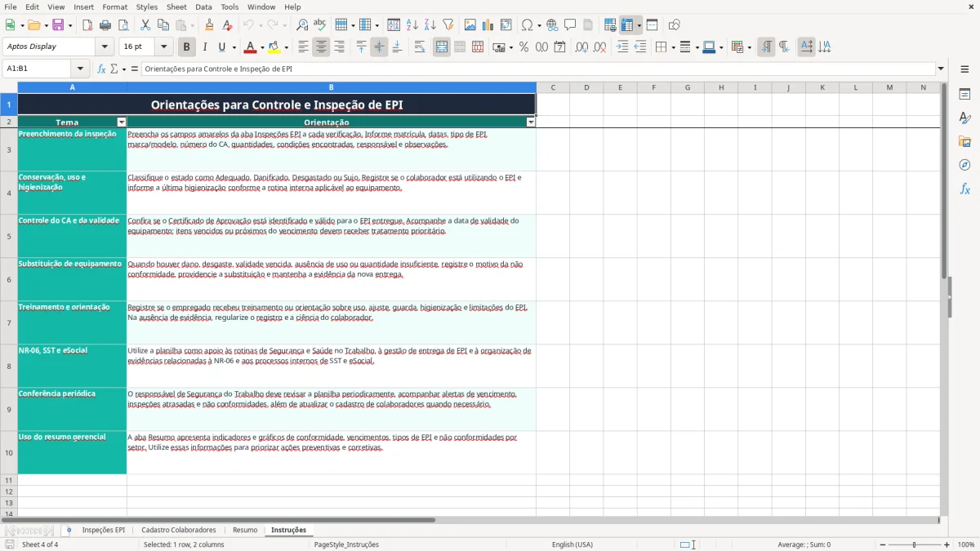Open the Data menu

click(x=204, y=7)
